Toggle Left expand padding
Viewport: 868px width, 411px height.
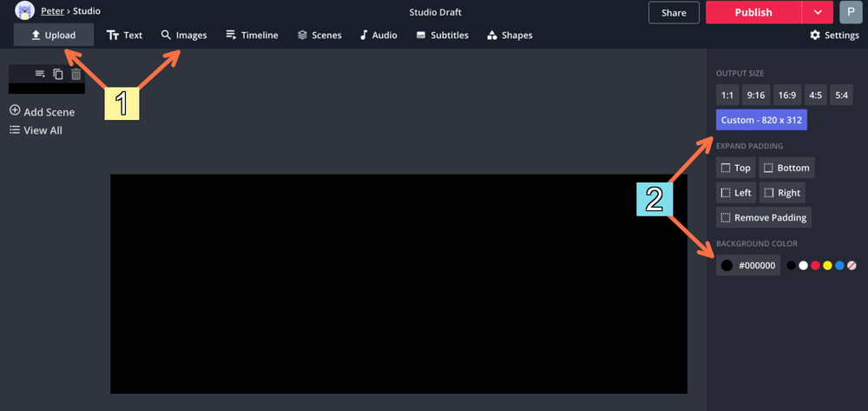click(735, 193)
